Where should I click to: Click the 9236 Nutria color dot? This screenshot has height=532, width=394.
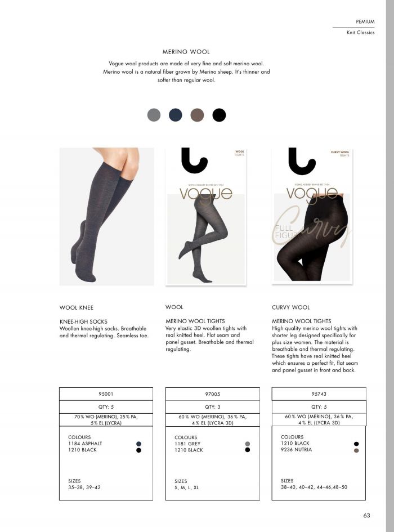pyautogui.click(x=356, y=450)
